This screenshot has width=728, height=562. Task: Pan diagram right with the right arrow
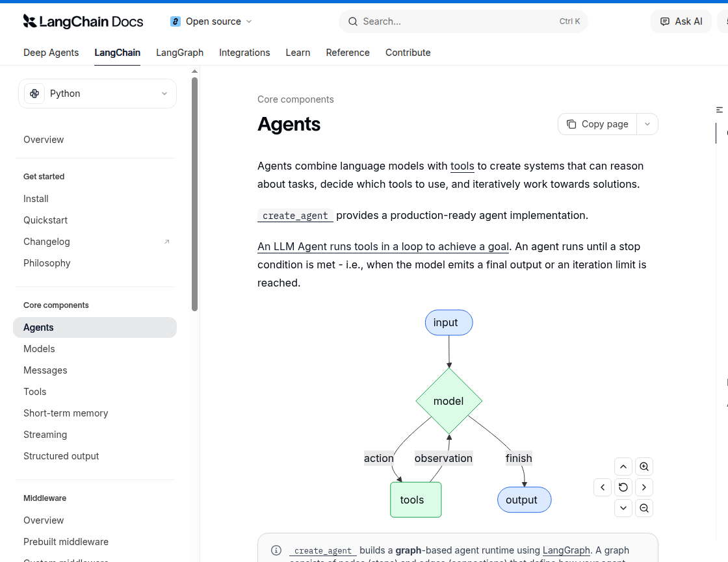[644, 487]
